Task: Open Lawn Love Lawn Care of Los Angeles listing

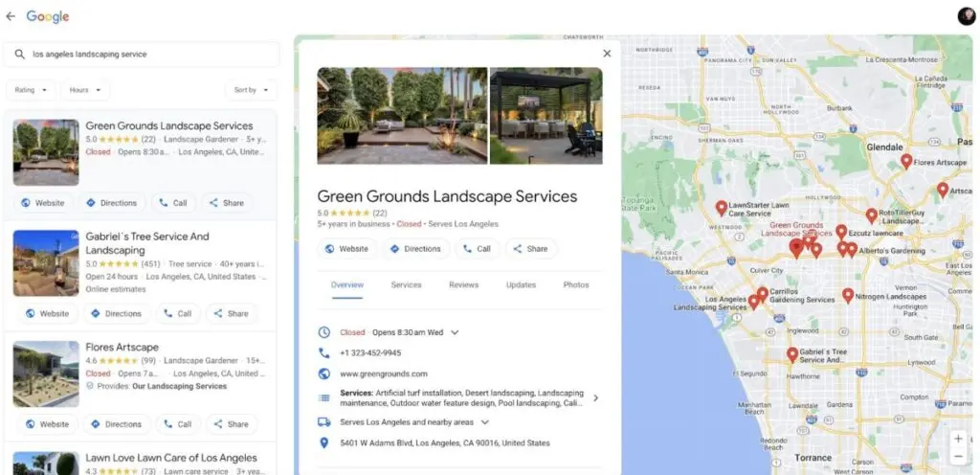Action: (171, 458)
